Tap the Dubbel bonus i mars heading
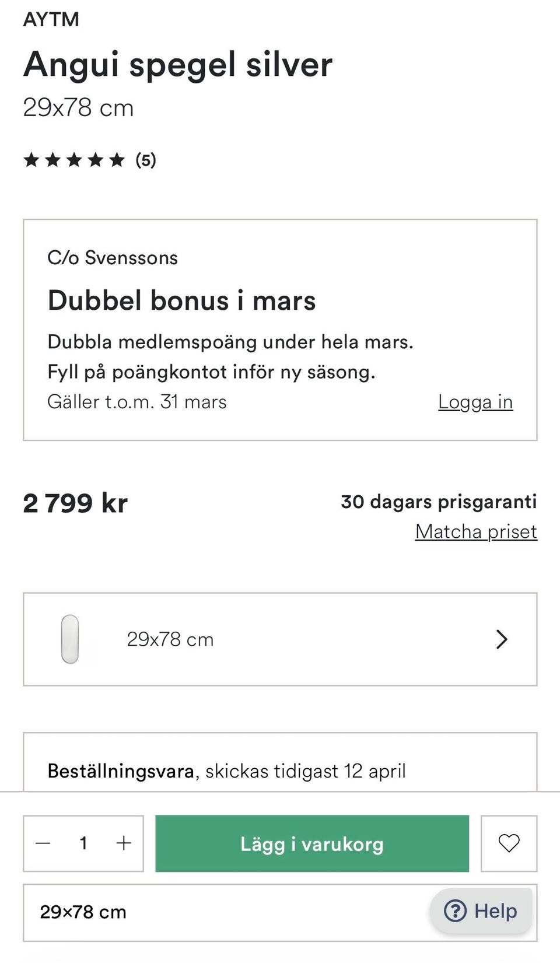Screen dimensions: 560x963 point(181,301)
